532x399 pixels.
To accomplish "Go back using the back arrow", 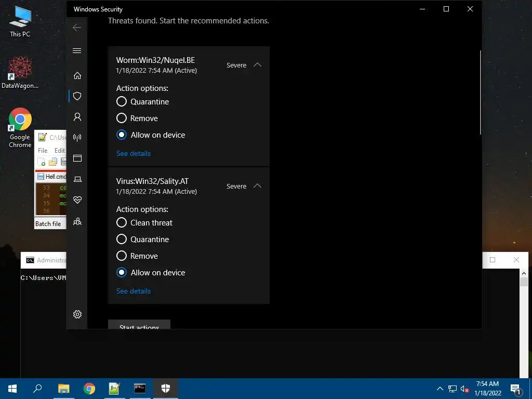I will coord(77,28).
